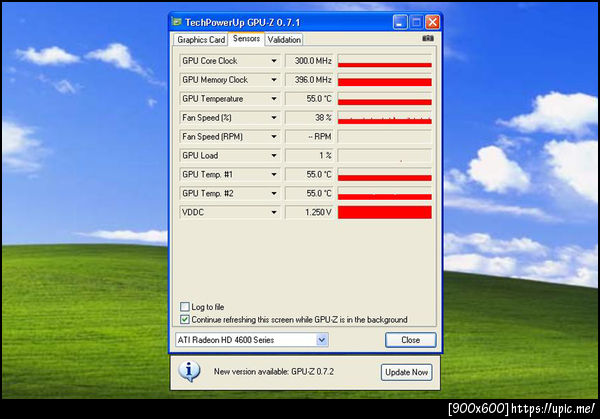Click the GPU Temp. #2 history graph
The image size is (600, 419).
tap(385, 193)
